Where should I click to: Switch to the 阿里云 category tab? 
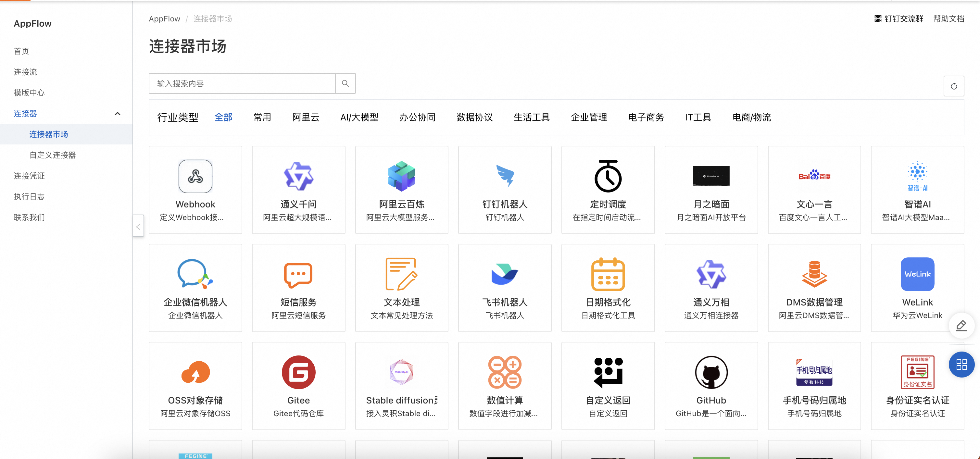[306, 118]
